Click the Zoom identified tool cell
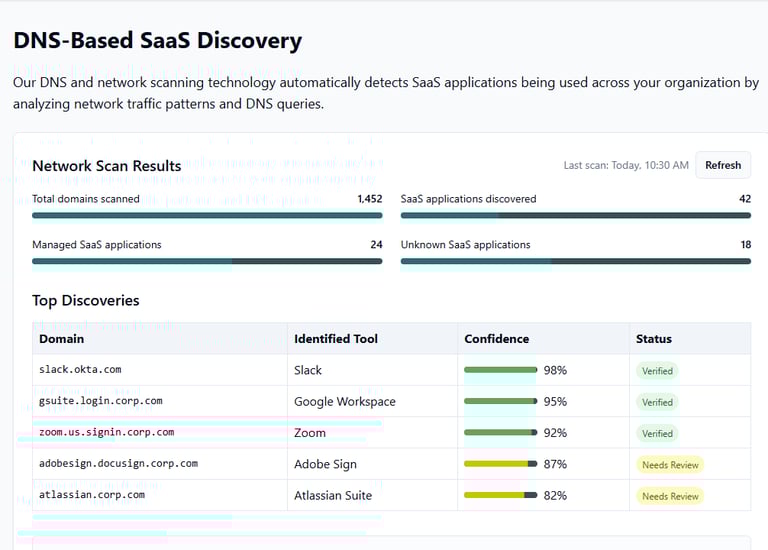 click(372, 432)
